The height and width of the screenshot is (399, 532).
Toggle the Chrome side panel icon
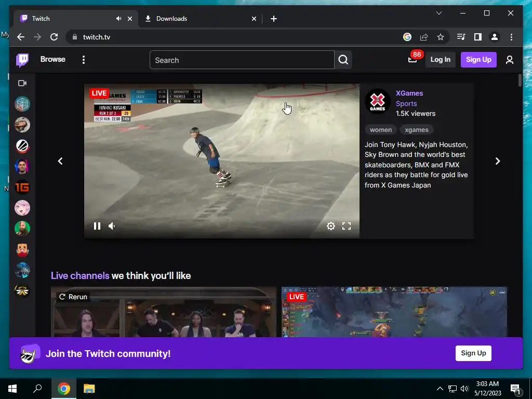(478, 37)
